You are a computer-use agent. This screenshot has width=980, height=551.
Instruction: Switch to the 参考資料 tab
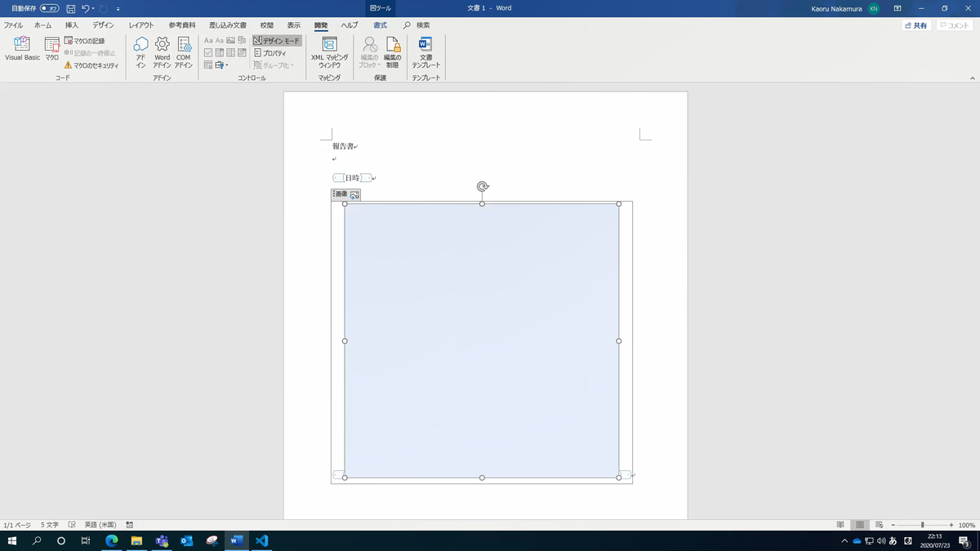point(182,25)
